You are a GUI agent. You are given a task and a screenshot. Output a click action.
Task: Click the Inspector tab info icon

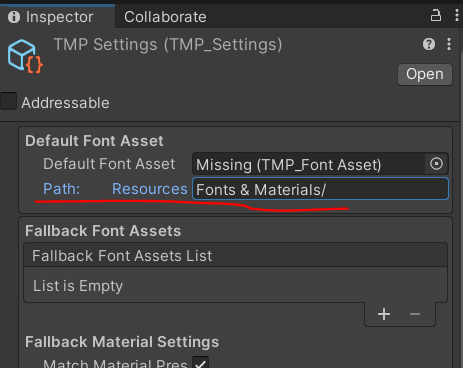pos(14,17)
